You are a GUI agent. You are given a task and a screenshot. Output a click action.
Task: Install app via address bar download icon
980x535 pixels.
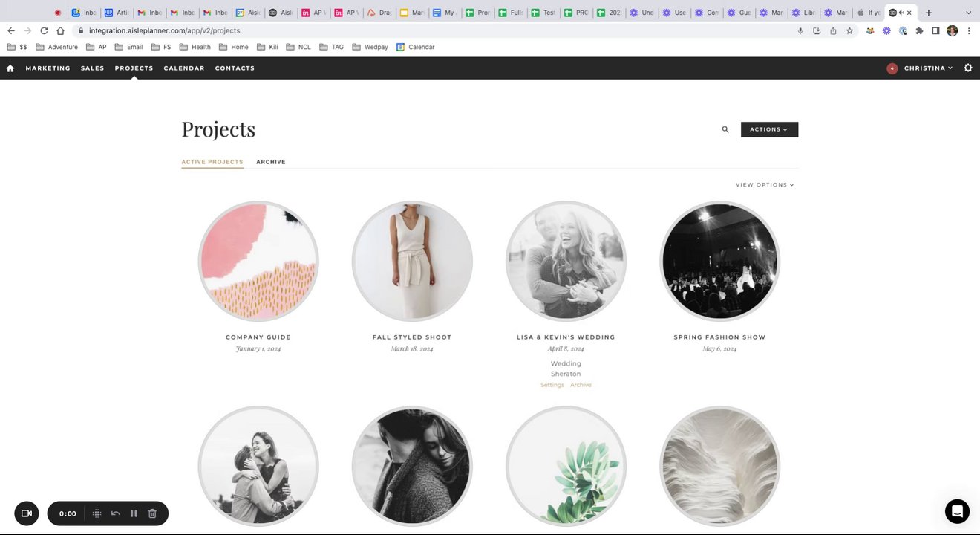(x=817, y=30)
